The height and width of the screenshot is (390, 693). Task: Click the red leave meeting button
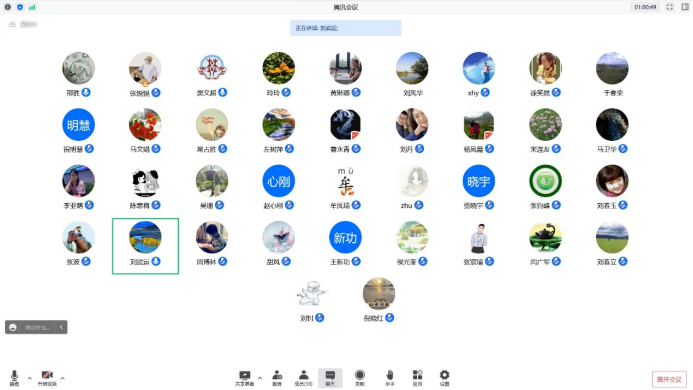pyautogui.click(x=669, y=379)
